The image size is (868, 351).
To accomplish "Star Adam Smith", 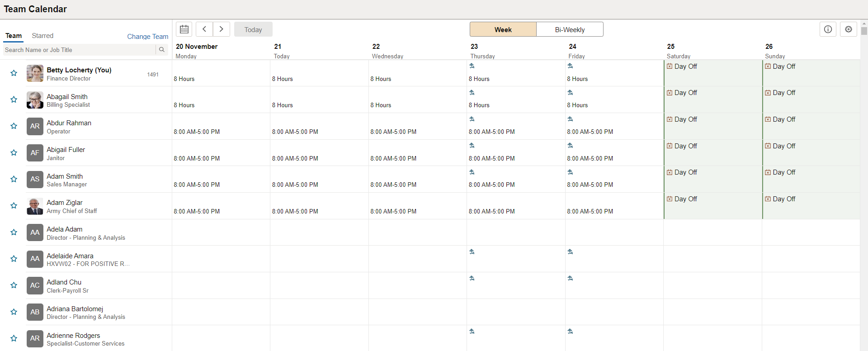I will coord(14,179).
